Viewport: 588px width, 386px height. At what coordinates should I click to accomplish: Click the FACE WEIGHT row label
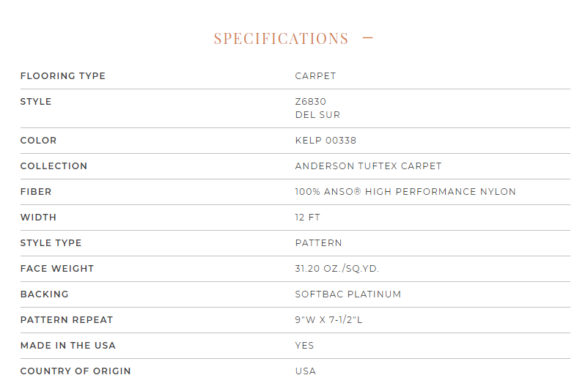click(x=57, y=269)
